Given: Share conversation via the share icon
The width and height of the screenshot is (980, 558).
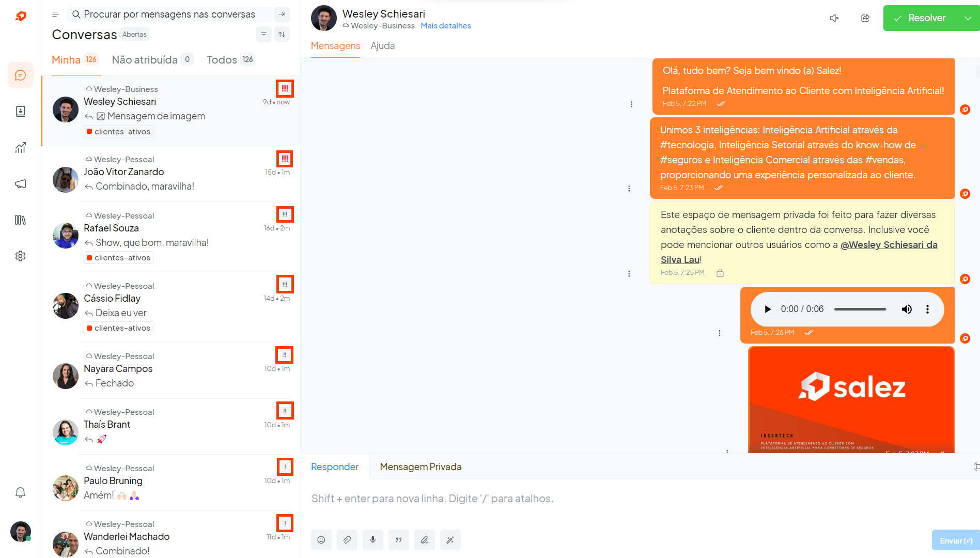Looking at the screenshot, I should [865, 18].
